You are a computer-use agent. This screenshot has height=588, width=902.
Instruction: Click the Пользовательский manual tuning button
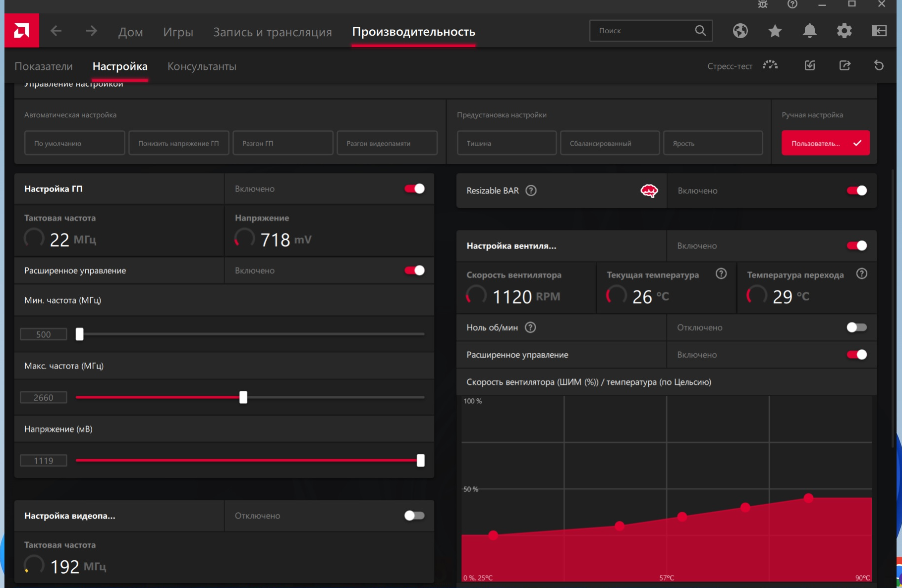(826, 143)
